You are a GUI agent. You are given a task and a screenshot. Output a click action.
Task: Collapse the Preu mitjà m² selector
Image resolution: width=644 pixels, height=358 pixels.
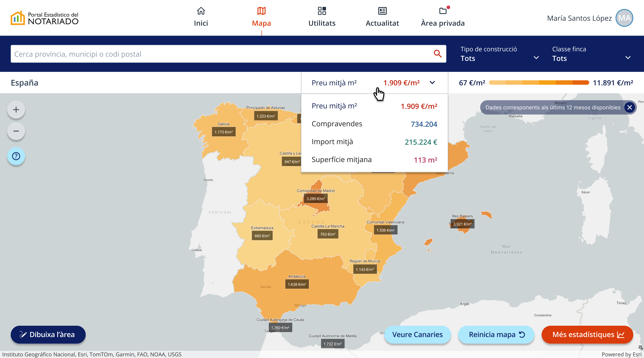[432, 83]
